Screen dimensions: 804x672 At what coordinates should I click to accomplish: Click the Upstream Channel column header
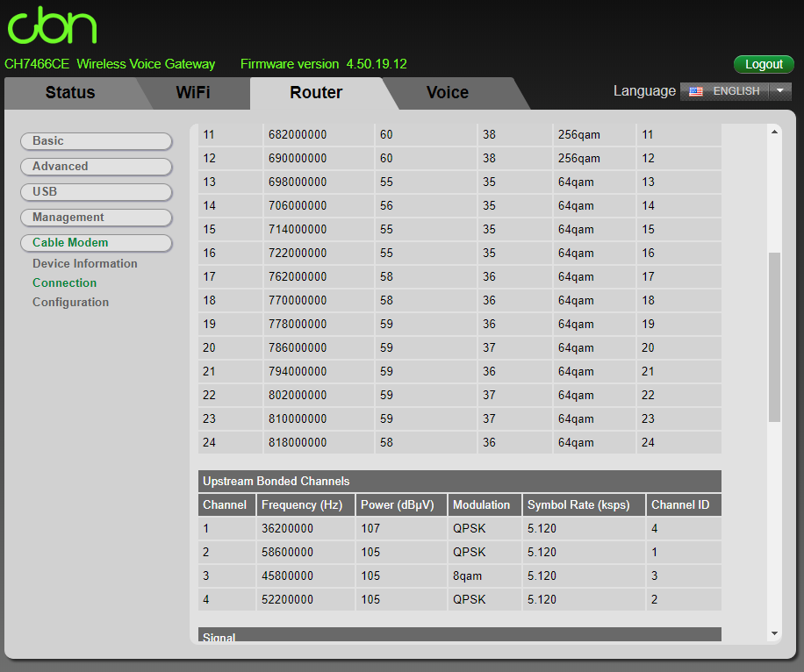[225, 505]
